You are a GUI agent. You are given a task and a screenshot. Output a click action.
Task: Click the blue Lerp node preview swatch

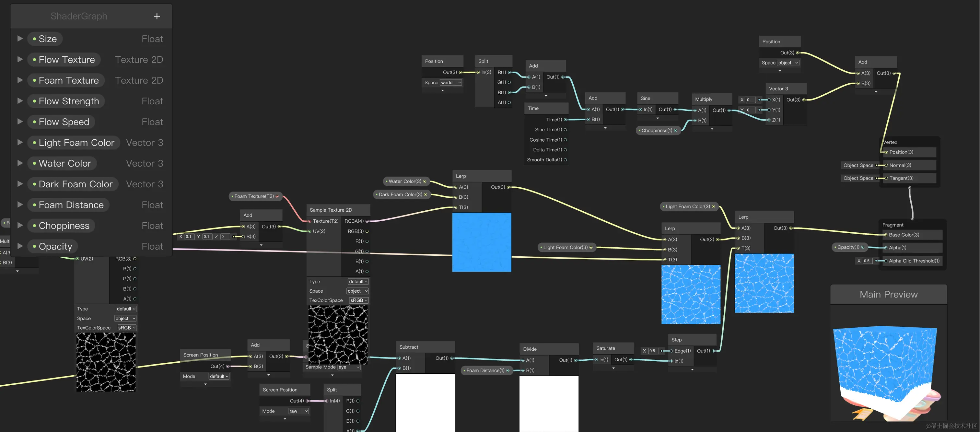tap(482, 242)
